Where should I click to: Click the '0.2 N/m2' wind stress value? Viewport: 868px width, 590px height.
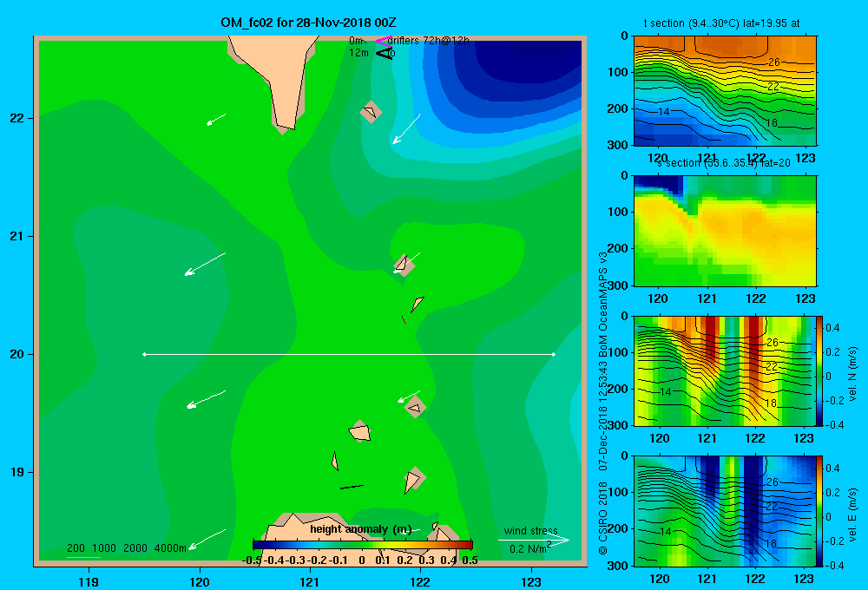tap(530, 548)
